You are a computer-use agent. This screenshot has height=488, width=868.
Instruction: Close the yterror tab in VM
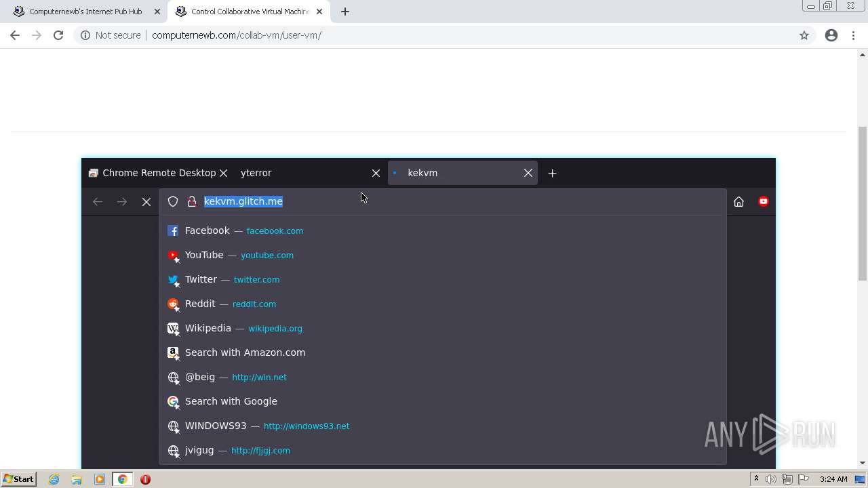pos(376,173)
